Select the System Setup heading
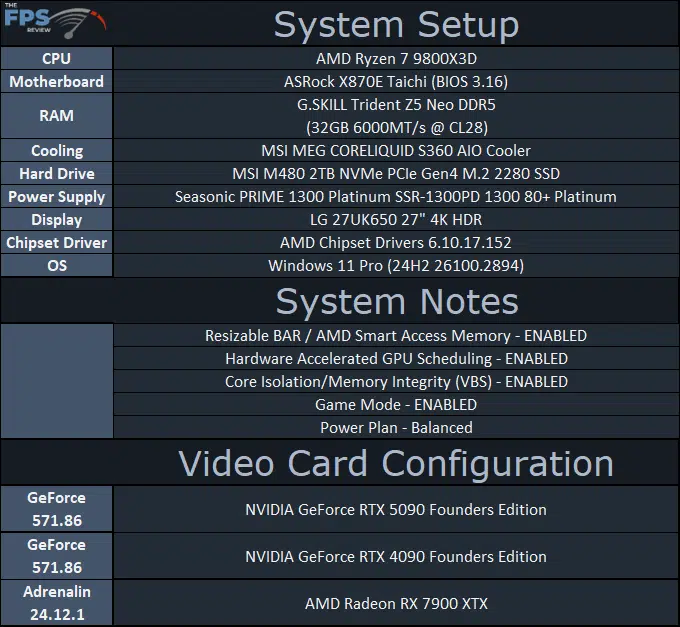 coord(396,25)
